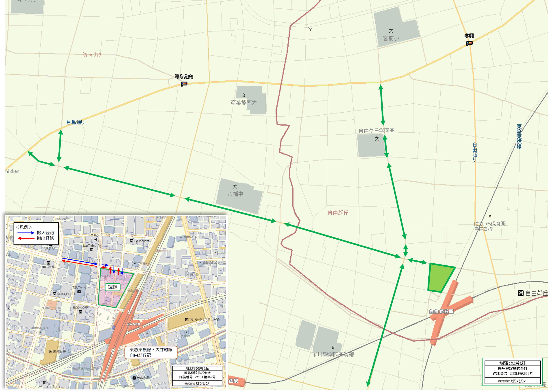Click the 八幡中 name text
Image resolution: width=548 pixels, height=392 pixels.
point(235,194)
